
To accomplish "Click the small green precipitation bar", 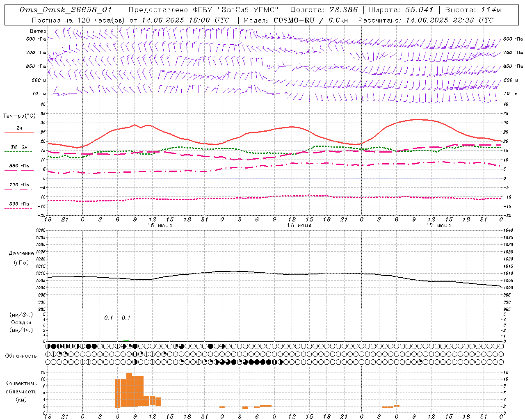I will 126,341.
